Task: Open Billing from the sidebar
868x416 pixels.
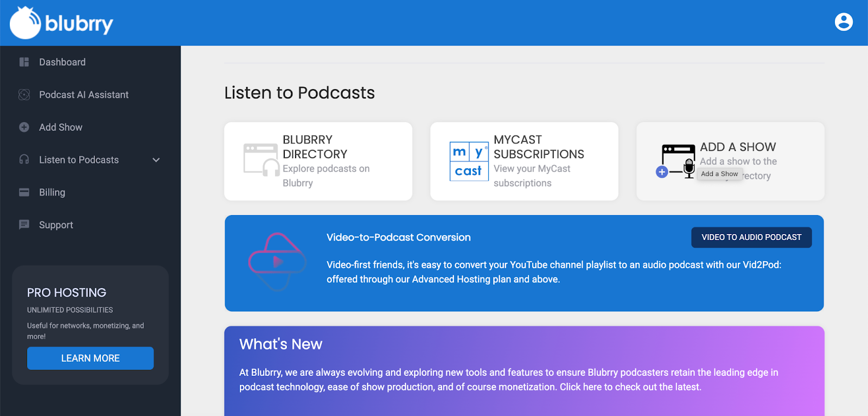Action: (52, 192)
